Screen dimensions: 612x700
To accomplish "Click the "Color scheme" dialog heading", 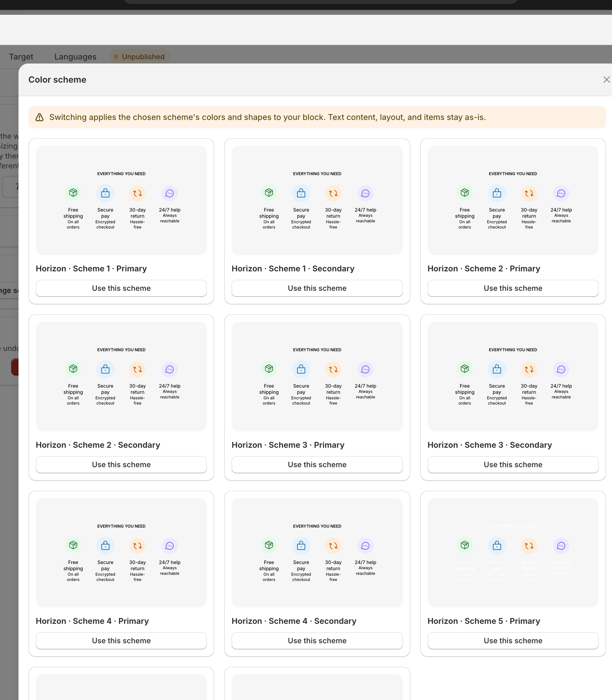I will click(57, 80).
